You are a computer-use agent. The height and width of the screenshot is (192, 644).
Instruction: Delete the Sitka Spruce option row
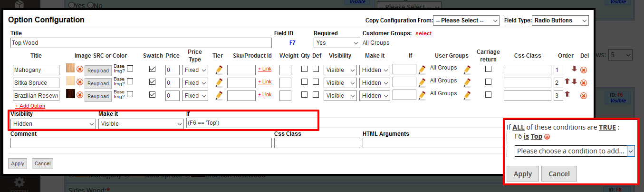click(x=584, y=83)
